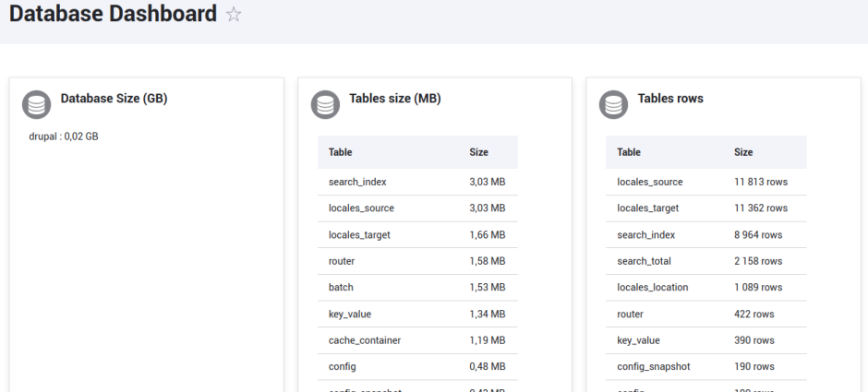
Task: Select the locales_location table row
Action: pos(705,288)
